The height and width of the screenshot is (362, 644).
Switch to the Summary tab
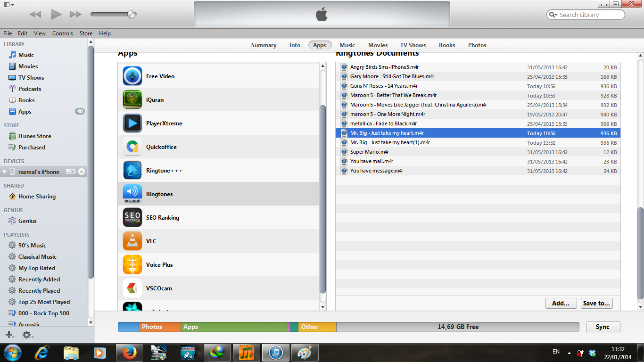[x=264, y=45]
